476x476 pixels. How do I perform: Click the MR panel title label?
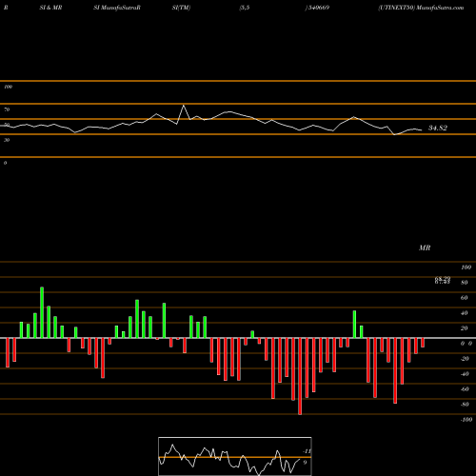tap(425, 248)
